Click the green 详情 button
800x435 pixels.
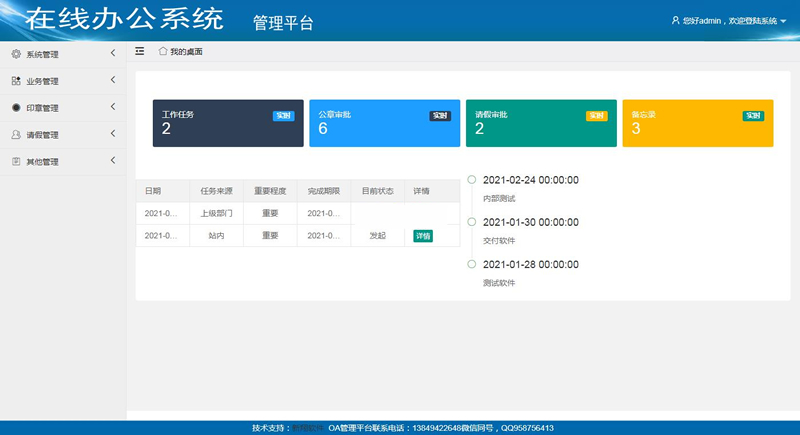click(423, 236)
